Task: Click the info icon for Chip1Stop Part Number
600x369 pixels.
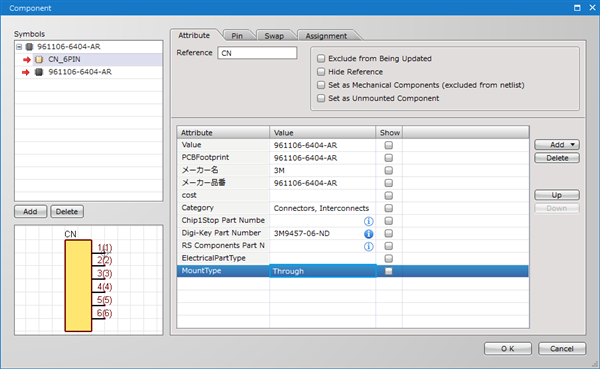Action: (368, 221)
